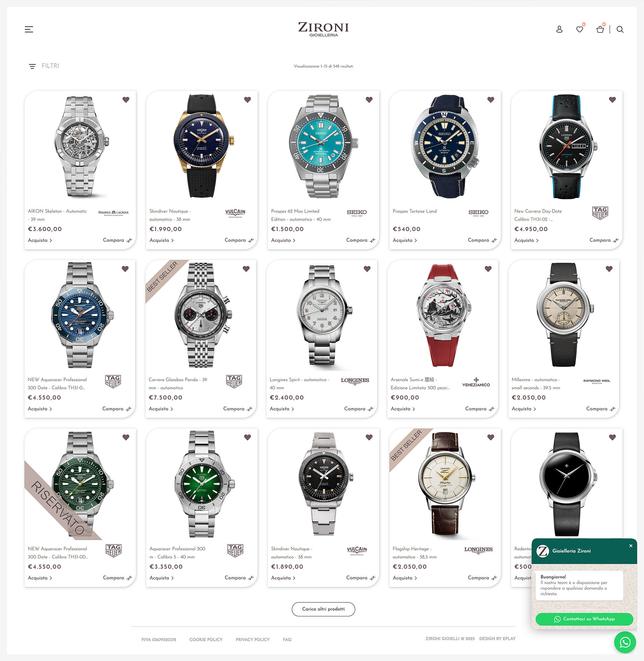This screenshot has width=644, height=661.
Task: Toggle favorite heart on Longines Spirit watch
Action: 367,269
